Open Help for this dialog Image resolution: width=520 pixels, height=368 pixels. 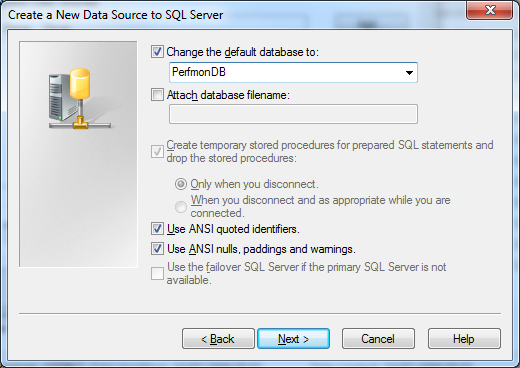[464, 339]
